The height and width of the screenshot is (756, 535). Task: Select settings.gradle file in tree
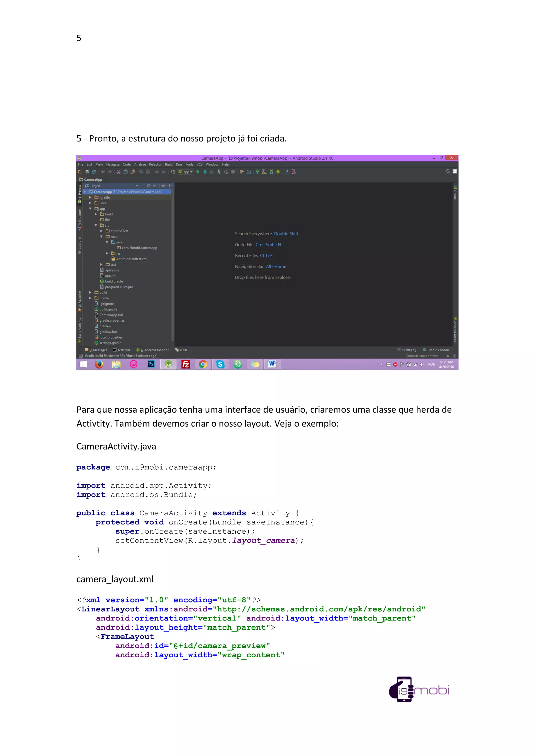[x=108, y=343]
